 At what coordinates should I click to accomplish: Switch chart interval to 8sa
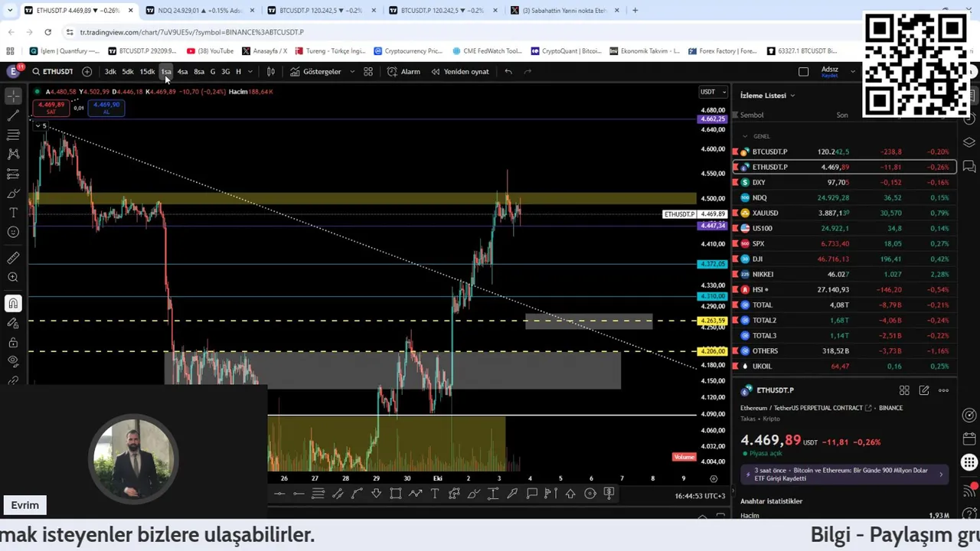pos(199,71)
